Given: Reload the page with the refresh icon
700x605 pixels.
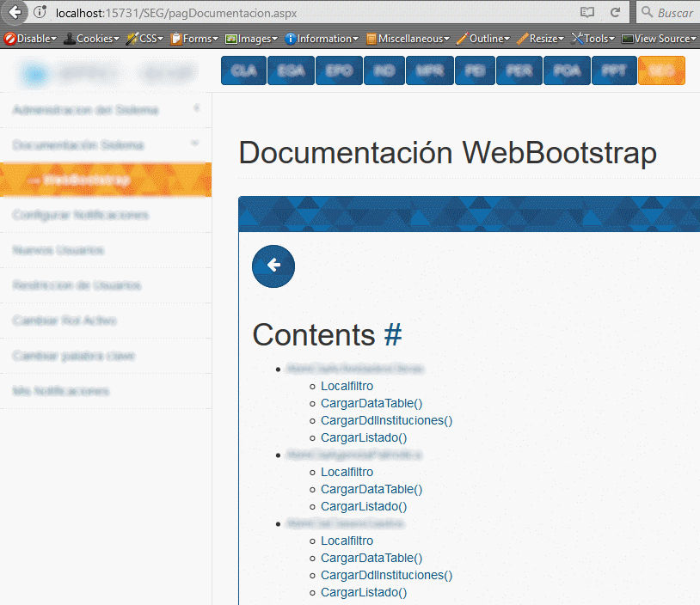Looking at the screenshot, I should coord(615,13).
